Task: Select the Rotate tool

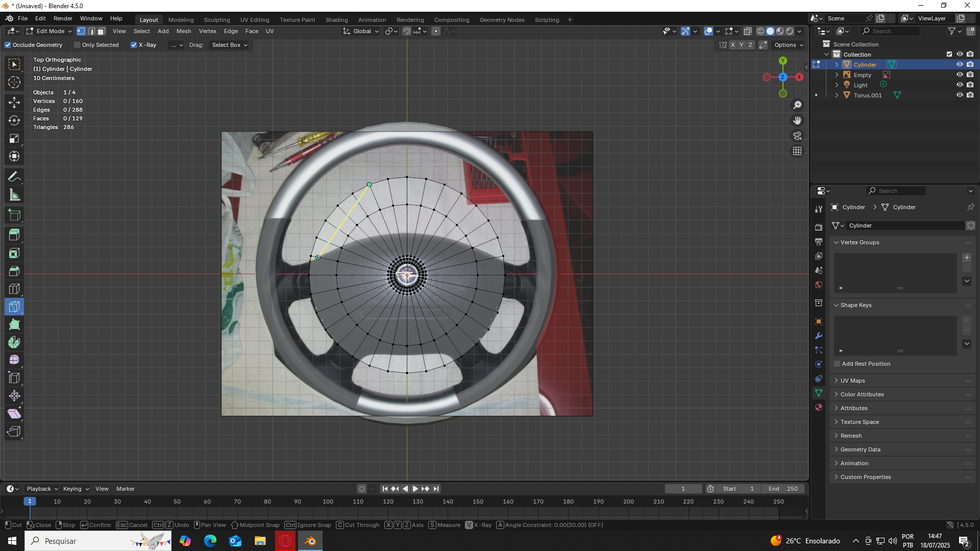Action: [14, 120]
